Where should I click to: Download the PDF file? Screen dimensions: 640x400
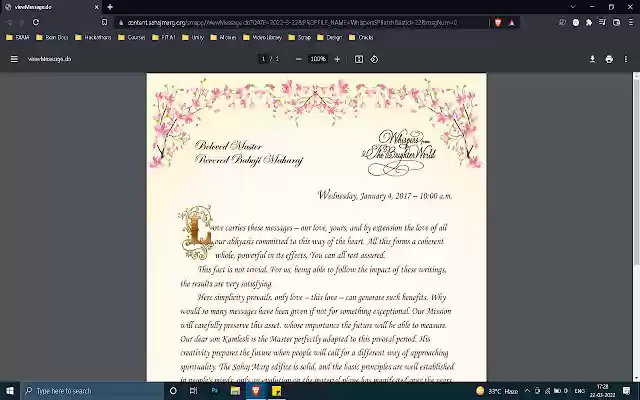(592, 59)
